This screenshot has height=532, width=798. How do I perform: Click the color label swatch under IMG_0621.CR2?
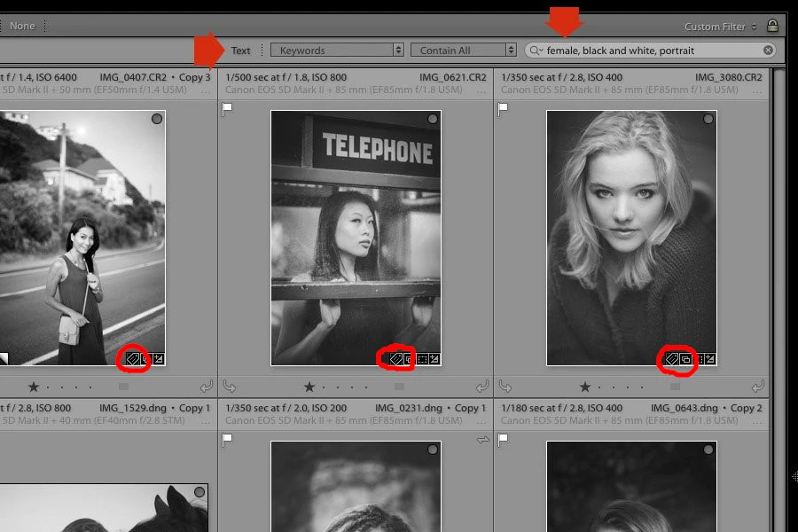[x=400, y=387]
